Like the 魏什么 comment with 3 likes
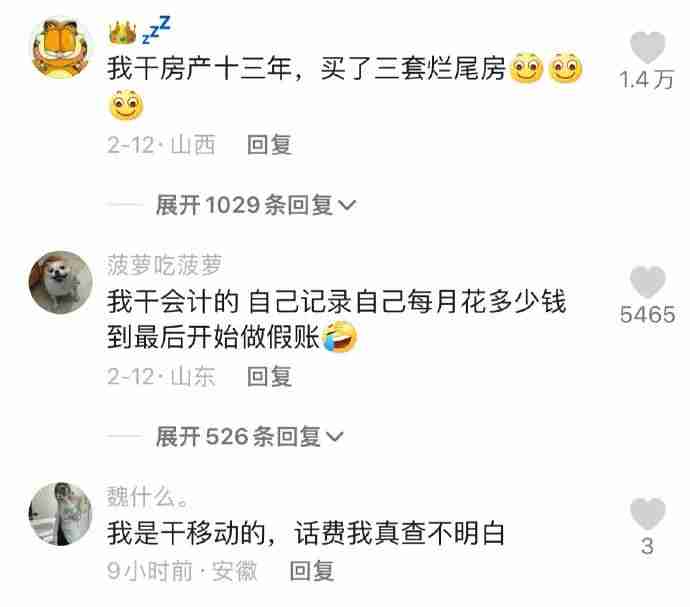This screenshot has height=607, width=690. (x=647, y=514)
